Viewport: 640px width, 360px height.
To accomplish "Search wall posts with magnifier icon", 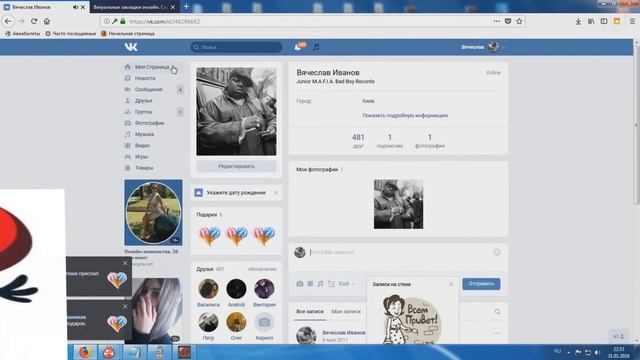I will click(x=498, y=312).
